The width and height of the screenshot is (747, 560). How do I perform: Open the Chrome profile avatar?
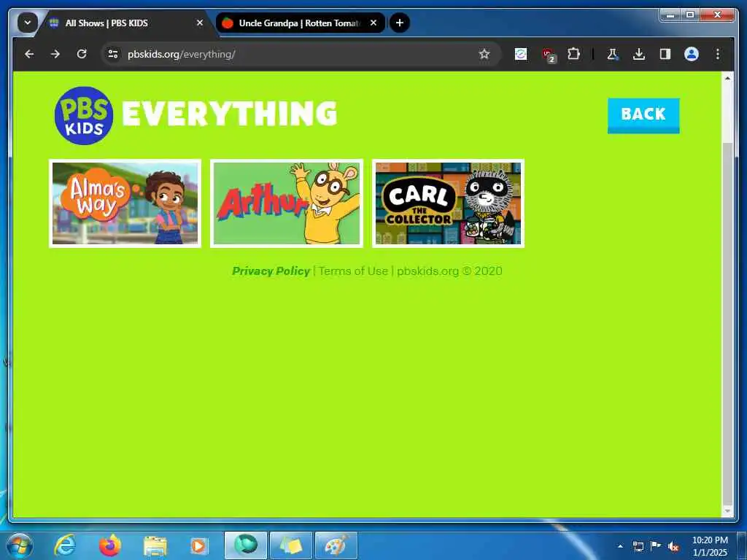[692, 54]
